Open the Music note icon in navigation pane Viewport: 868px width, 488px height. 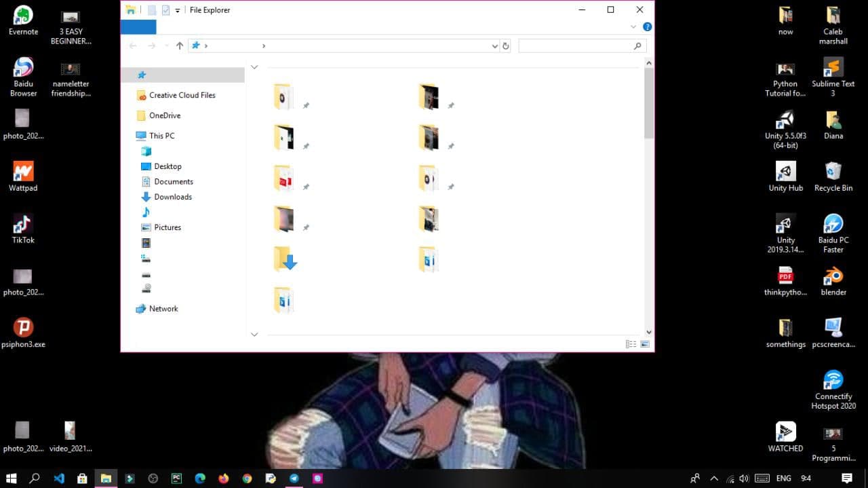coord(146,212)
